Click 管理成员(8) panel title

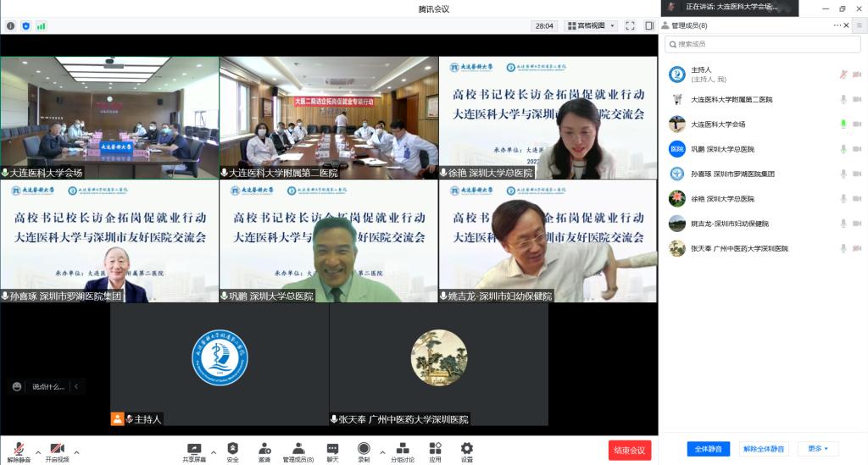(688, 25)
